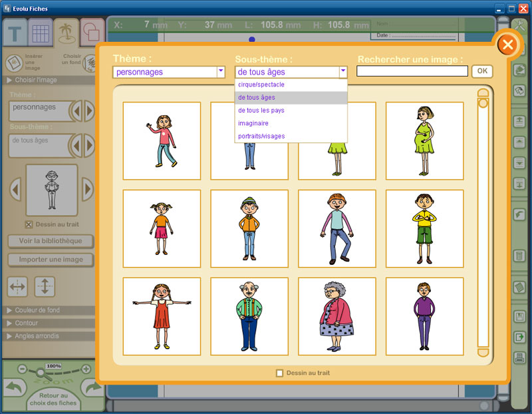Image resolution: width=532 pixels, height=414 pixels.
Task: Click the trash can icon in right toolbar
Action: coord(519,256)
